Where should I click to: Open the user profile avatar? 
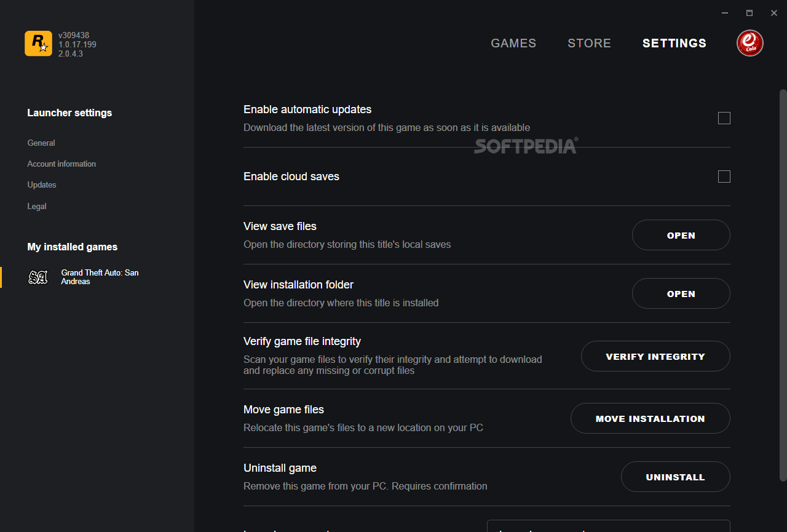coord(749,43)
